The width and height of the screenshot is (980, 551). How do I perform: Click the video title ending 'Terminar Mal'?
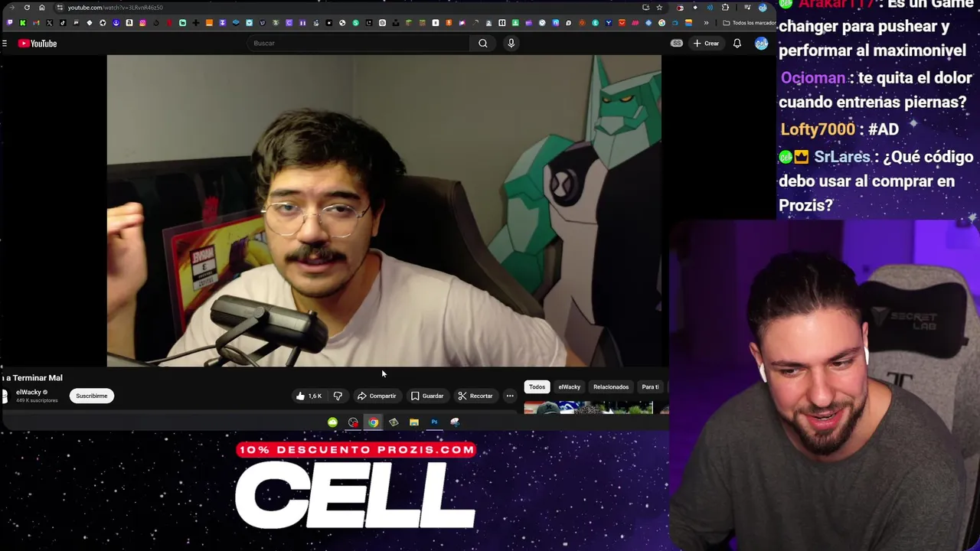tap(31, 378)
